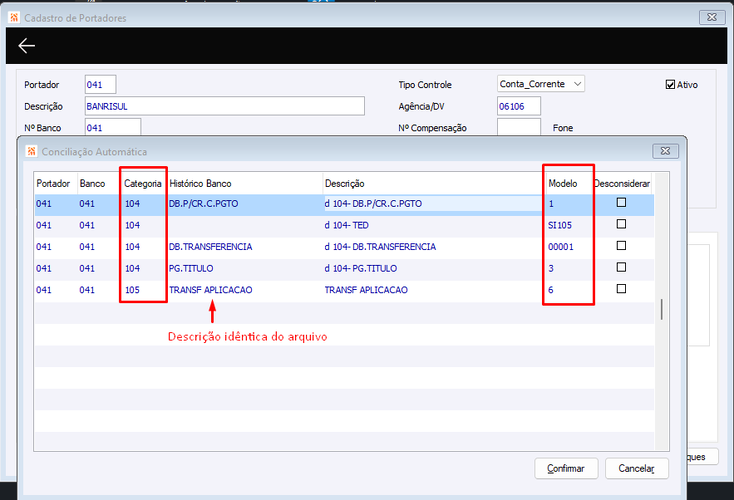The image size is (734, 500).
Task: Click the grid vertical scrollbar thumb
Action: (x=661, y=309)
